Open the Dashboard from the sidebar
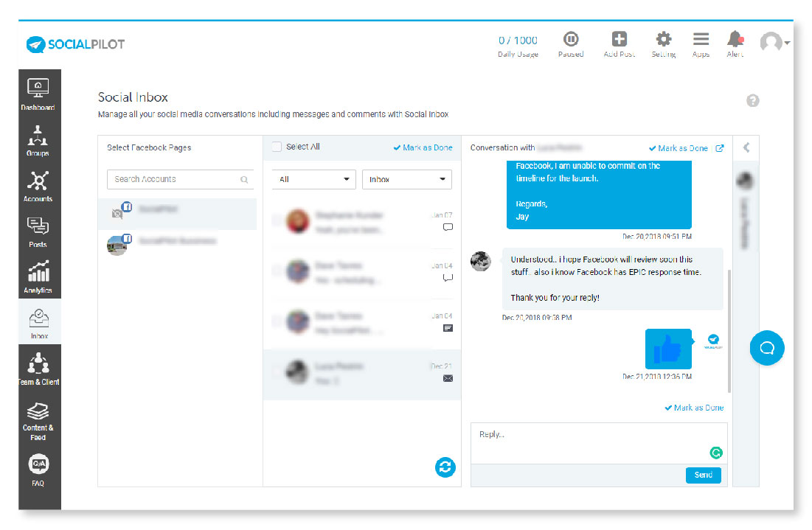This screenshot has width=812, height=530. click(38, 94)
